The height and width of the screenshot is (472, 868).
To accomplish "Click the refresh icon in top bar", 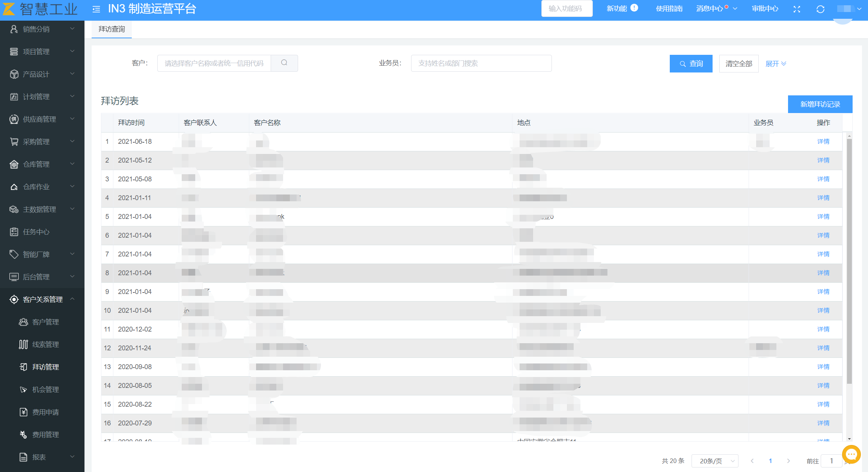I will (820, 9).
